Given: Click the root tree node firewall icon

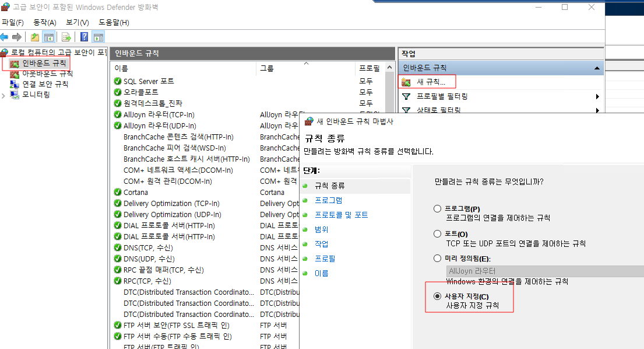Looking at the screenshot, I should [4, 52].
